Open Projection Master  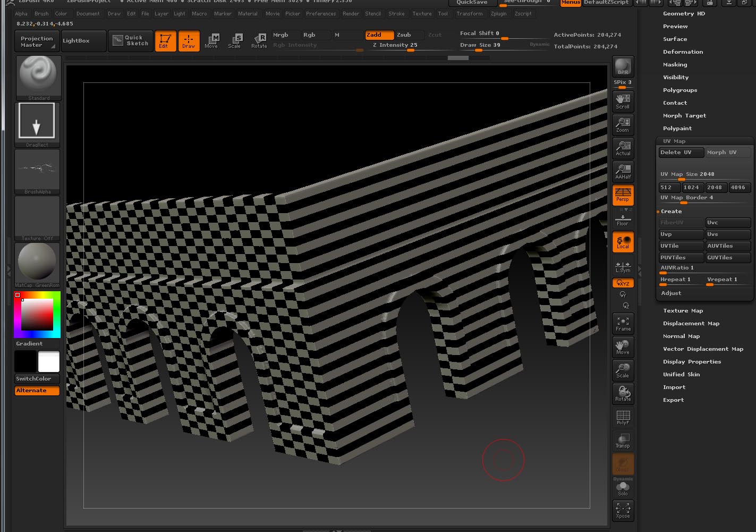click(37, 41)
